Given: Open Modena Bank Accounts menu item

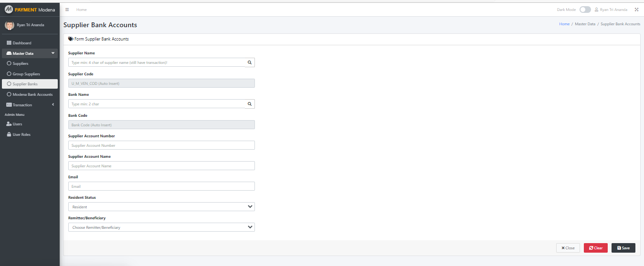Looking at the screenshot, I should click(x=32, y=94).
